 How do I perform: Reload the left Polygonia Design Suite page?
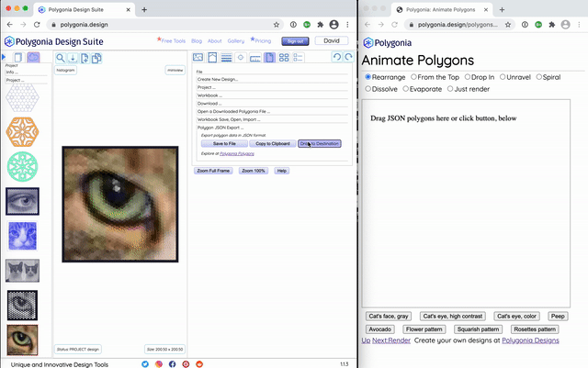coord(37,25)
